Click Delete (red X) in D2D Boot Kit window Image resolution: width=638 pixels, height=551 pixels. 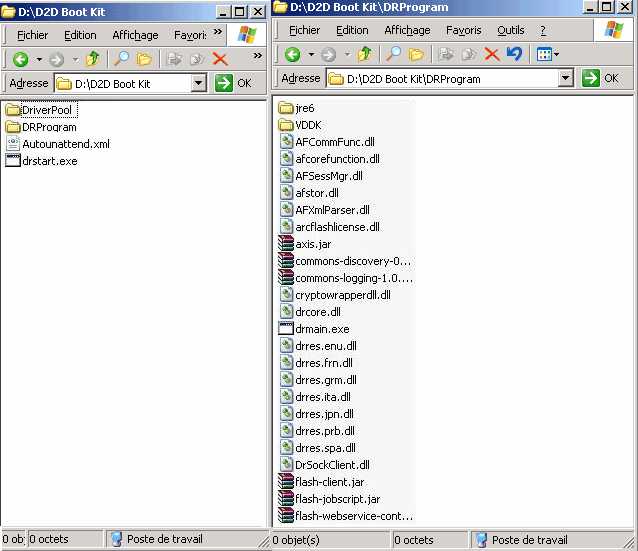coord(220,59)
